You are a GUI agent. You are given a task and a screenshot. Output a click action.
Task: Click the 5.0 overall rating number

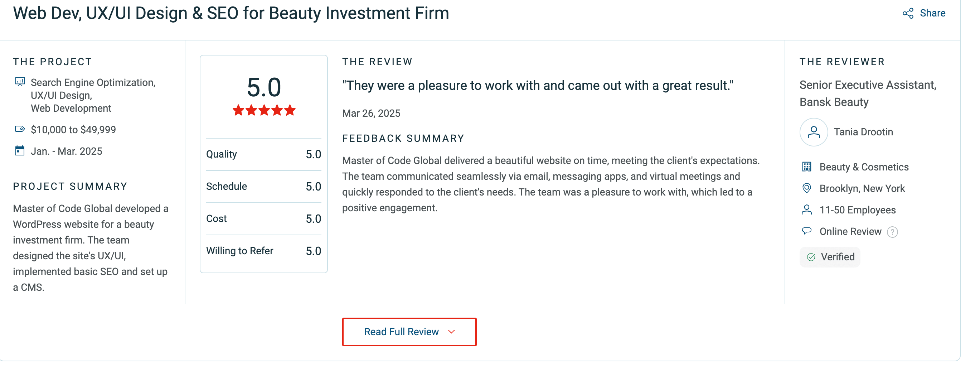pyautogui.click(x=264, y=87)
